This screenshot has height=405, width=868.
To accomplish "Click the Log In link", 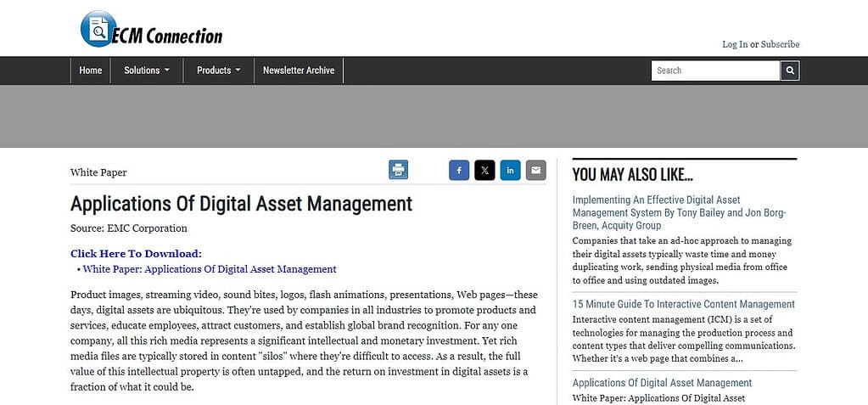I will pos(735,44).
